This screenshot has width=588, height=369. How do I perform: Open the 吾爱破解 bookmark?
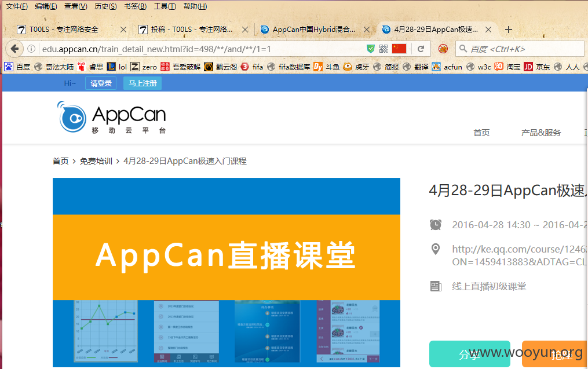point(181,67)
